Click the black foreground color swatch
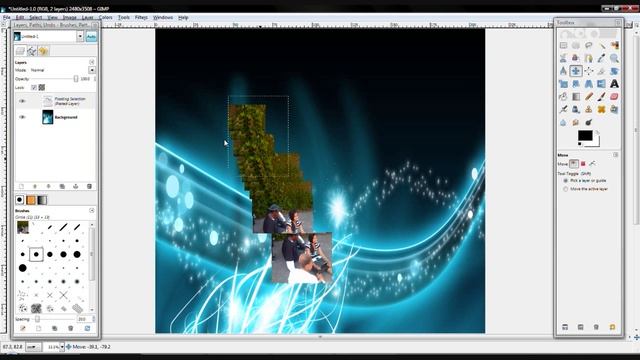The image size is (640, 360). 585,136
